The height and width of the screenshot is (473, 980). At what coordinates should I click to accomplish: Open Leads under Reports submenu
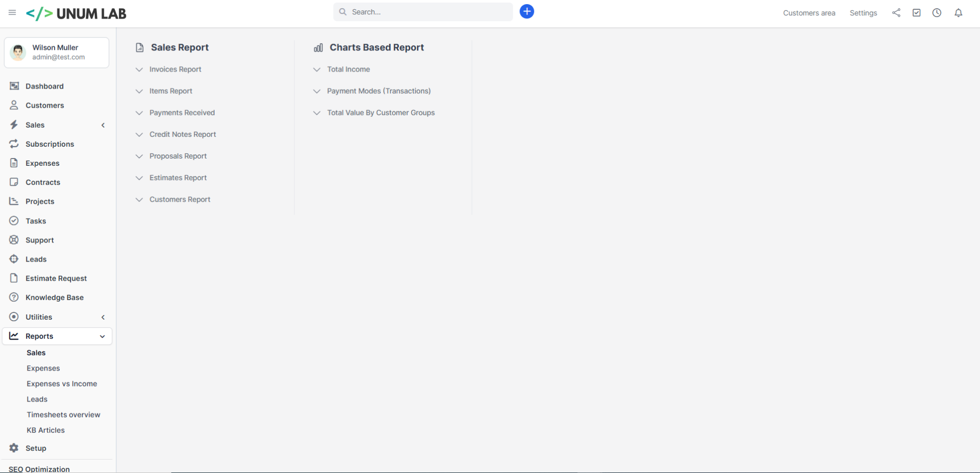[x=37, y=399]
